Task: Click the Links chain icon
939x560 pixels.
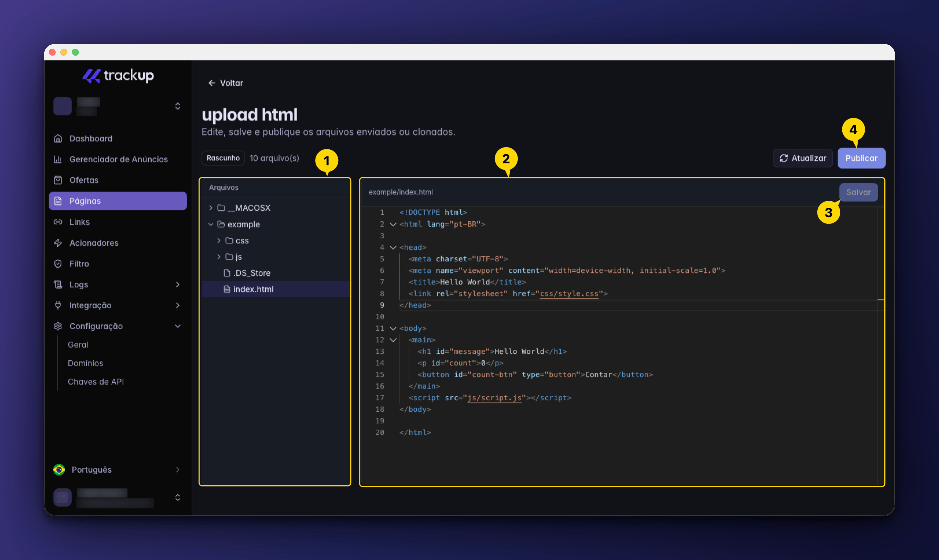Action: tap(58, 222)
